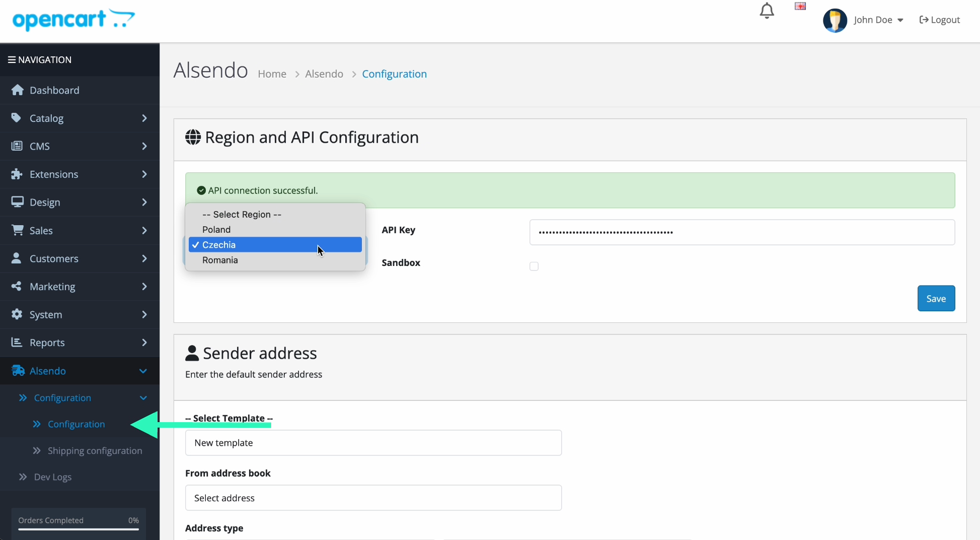Open Dev Logs in sidebar
Viewport: 980px width, 540px height.
[52, 477]
